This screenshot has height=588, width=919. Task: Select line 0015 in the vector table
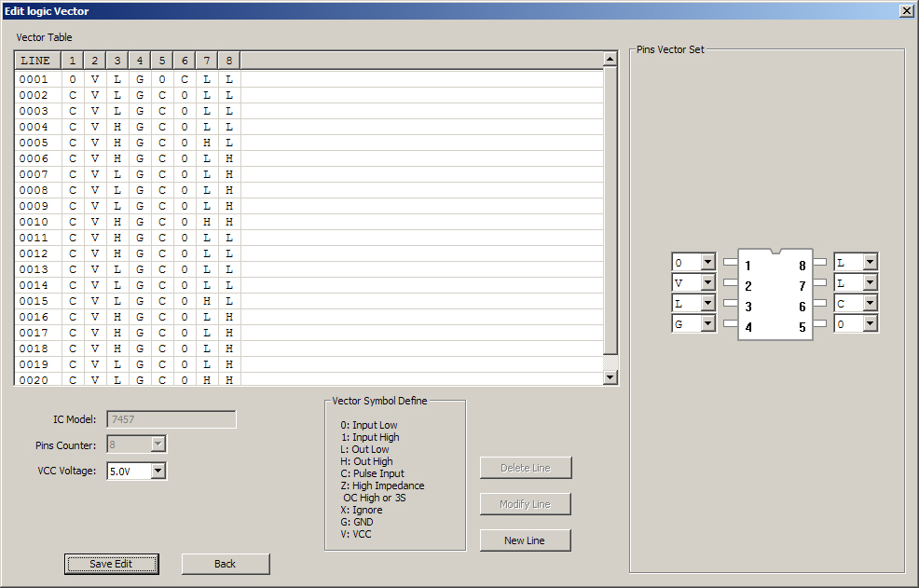point(34,301)
